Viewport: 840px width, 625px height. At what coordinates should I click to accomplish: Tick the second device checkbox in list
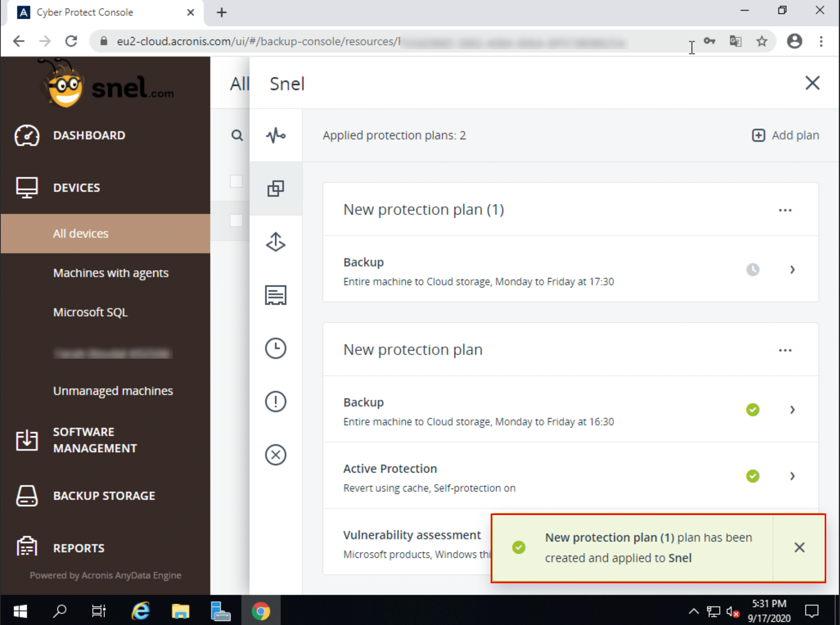click(x=236, y=220)
